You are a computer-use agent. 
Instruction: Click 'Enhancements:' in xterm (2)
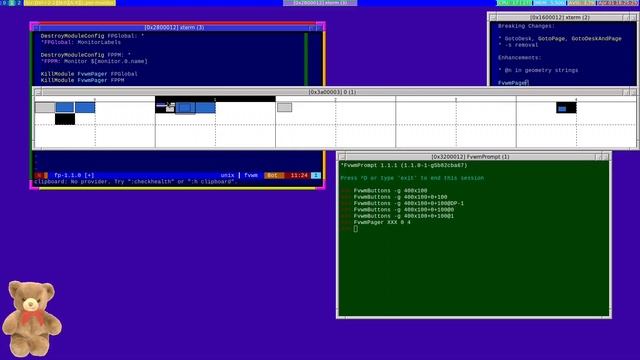point(520,58)
